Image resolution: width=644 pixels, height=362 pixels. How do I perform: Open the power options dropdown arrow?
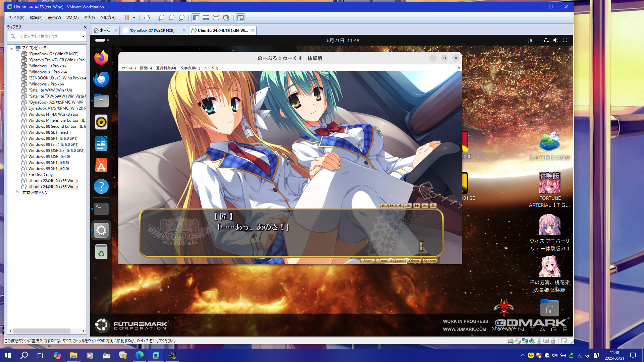click(134, 18)
